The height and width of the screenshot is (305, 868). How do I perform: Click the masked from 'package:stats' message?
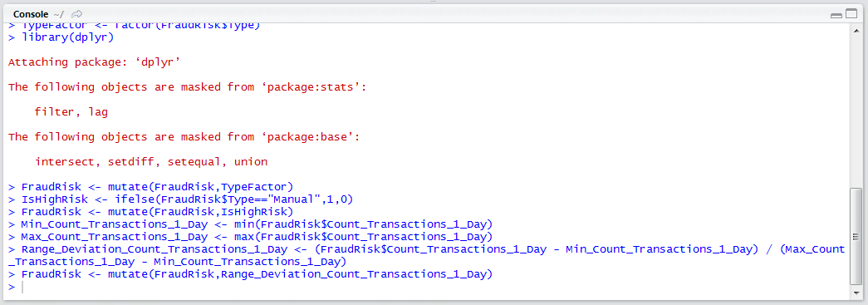coord(187,87)
